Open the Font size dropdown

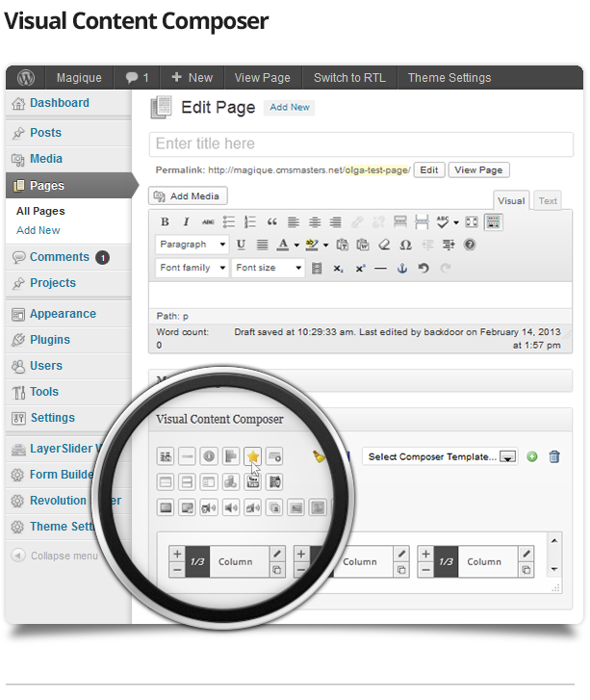(x=269, y=268)
